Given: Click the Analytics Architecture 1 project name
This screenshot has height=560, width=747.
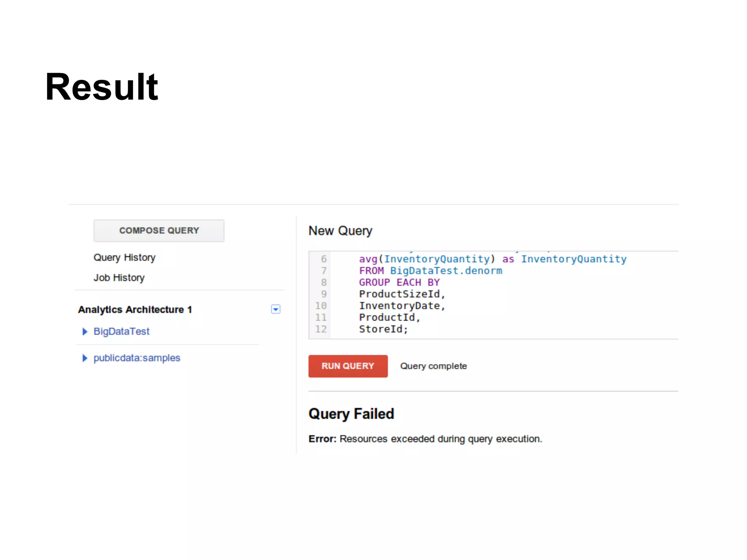Looking at the screenshot, I should tap(135, 310).
